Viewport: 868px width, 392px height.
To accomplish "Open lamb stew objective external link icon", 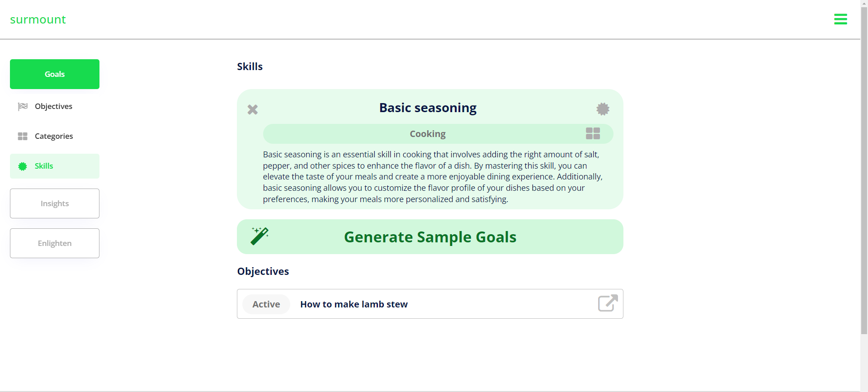I will point(608,303).
